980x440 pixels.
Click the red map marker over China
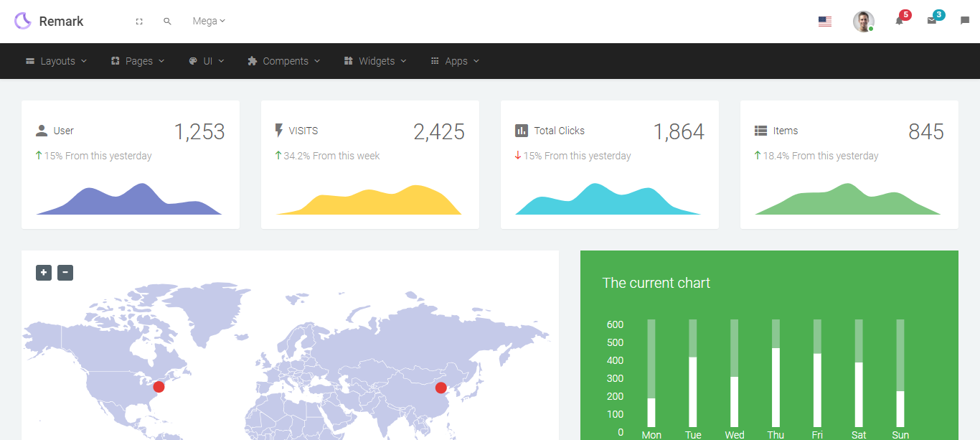tap(441, 388)
